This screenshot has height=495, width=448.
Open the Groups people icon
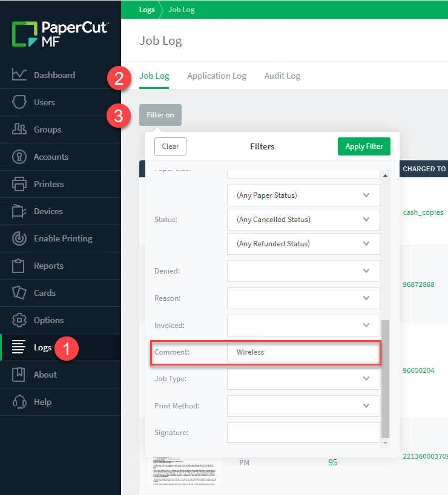[x=19, y=129]
